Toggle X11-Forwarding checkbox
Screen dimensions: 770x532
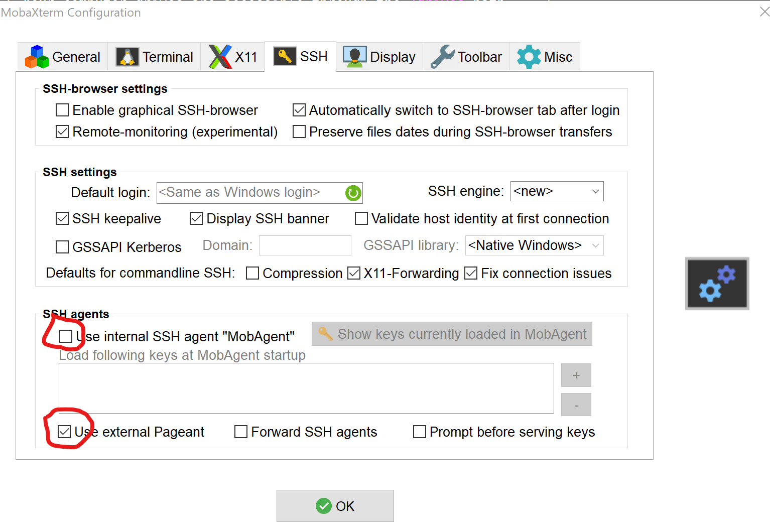click(354, 273)
